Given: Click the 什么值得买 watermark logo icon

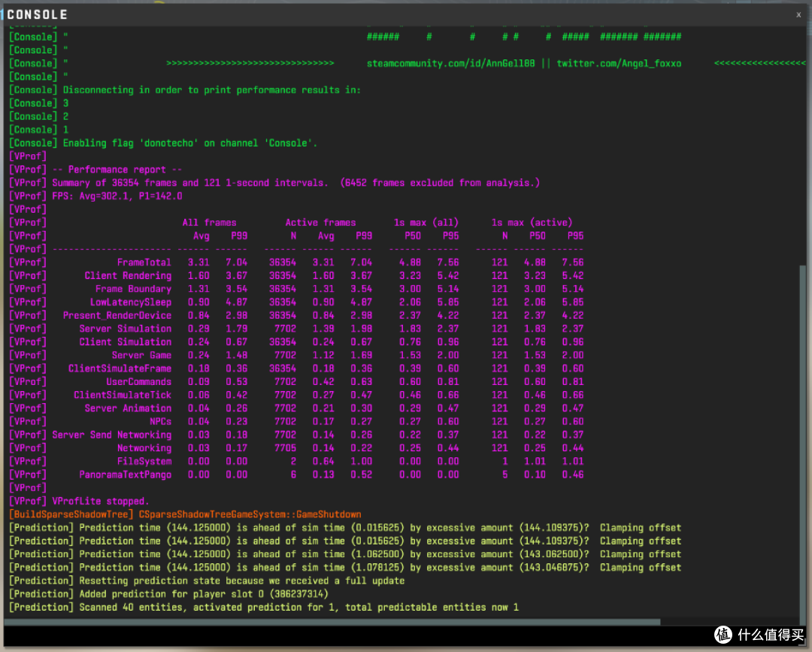Looking at the screenshot, I should point(723,635).
